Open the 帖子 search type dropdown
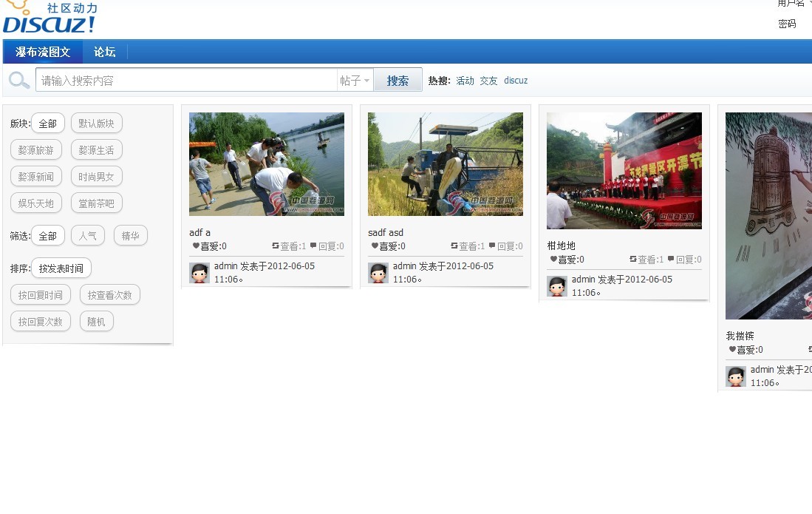Screen dimensions: 812x514 (x=355, y=81)
